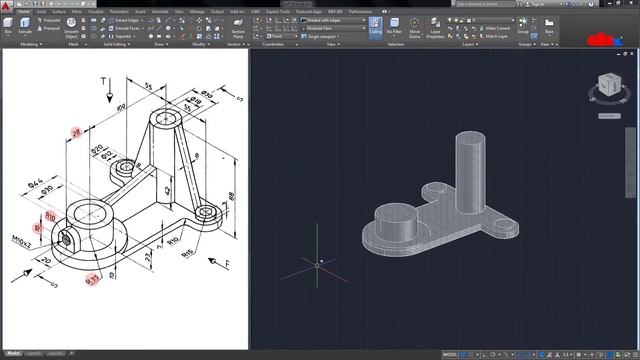Open the Section Plane tool
This screenshot has height=360, width=640.
pos(238,28)
